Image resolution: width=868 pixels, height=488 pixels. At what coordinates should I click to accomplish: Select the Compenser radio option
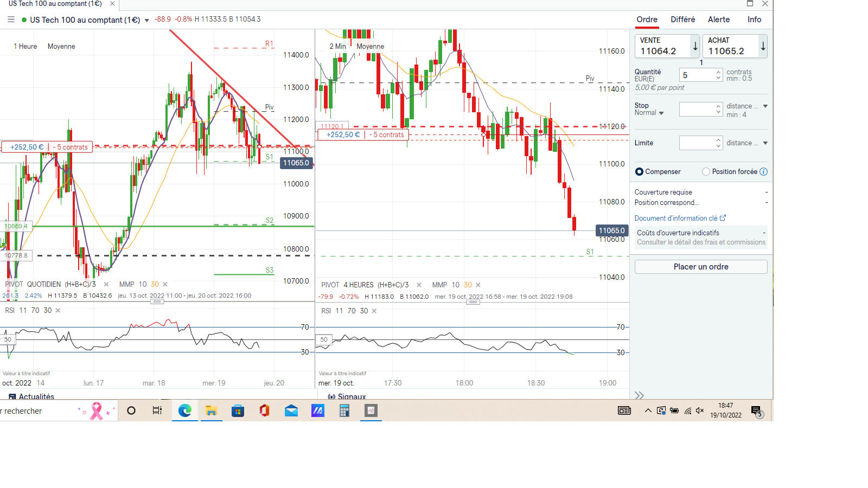[639, 172]
